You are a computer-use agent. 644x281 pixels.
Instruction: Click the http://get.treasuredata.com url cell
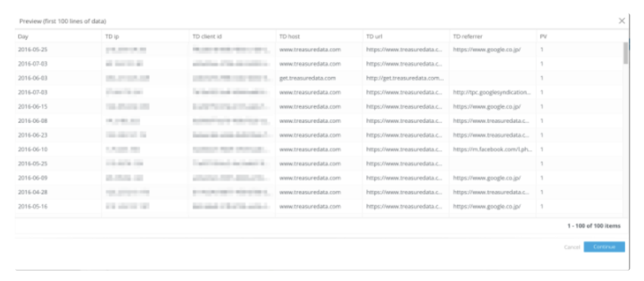point(405,78)
